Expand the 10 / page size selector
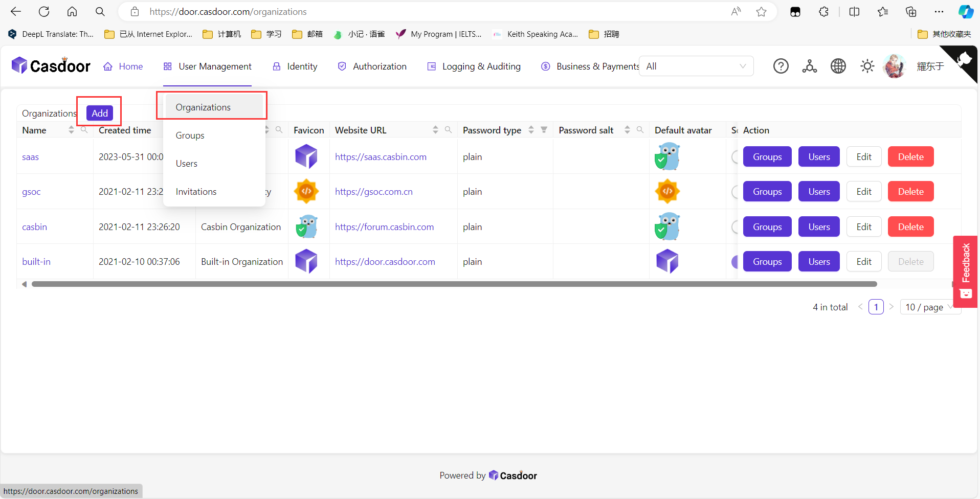This screenshot has height=499, width=980. [929, 307]
